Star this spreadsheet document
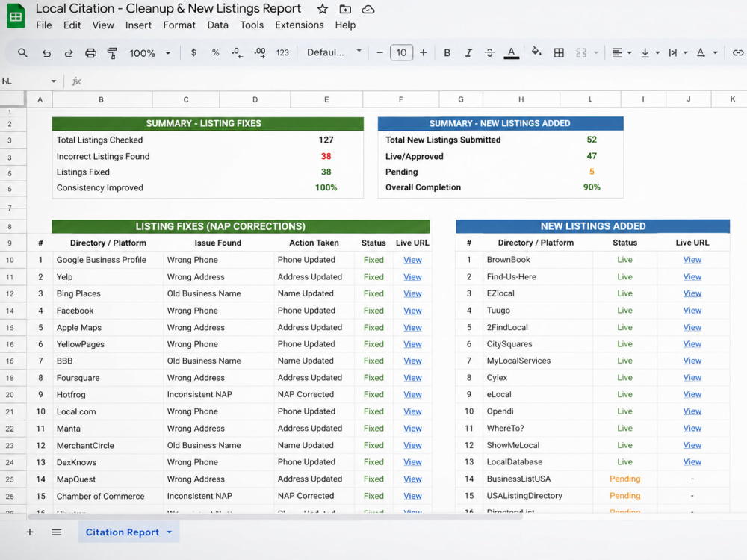Image resolution: width=747 pixels, height=560 pixels. point(323,9)
